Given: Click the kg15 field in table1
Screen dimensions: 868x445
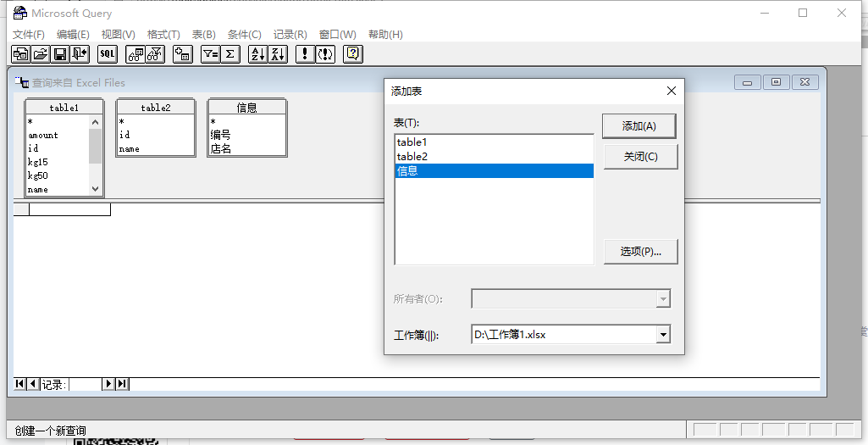Looking at the screenshot, I should pos(37,163).
